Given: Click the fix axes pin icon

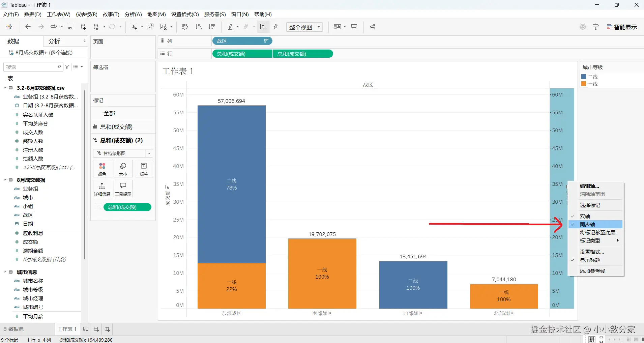Looking at the screenshot, I should point(276,27).
